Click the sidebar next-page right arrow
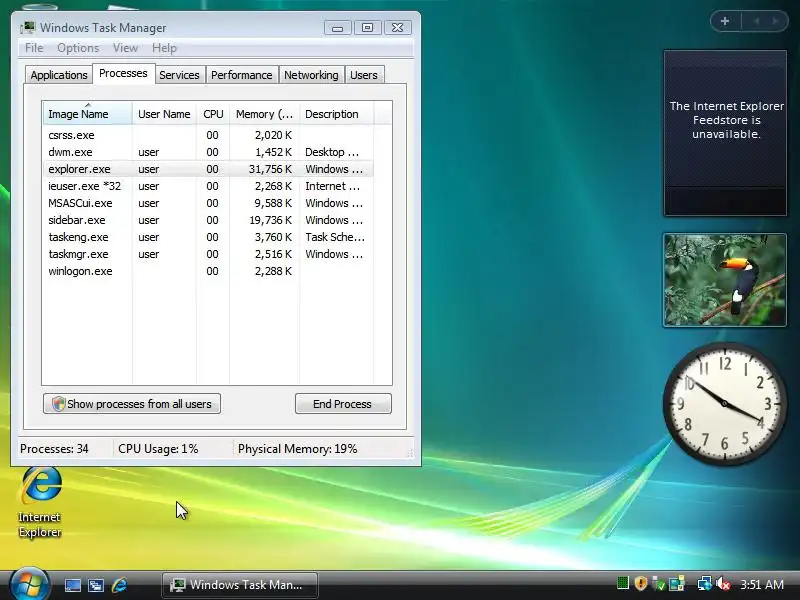Image resolution: width=800 pixels, height=600 pixels. point(776,21)
